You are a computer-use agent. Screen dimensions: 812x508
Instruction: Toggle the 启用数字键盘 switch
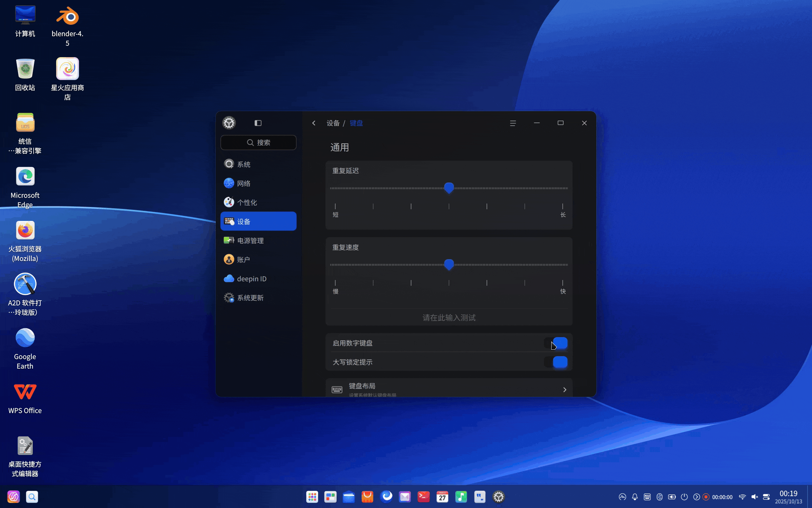[556, 343]
